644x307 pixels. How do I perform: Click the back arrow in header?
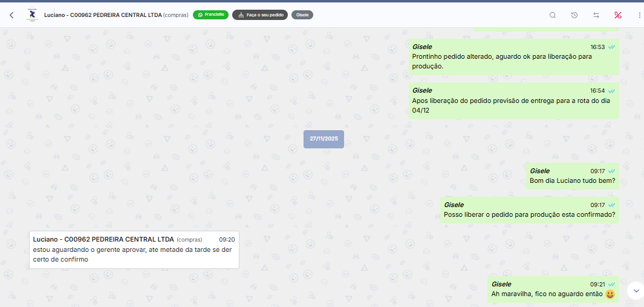pyautogui.click(x=11, y=15)
